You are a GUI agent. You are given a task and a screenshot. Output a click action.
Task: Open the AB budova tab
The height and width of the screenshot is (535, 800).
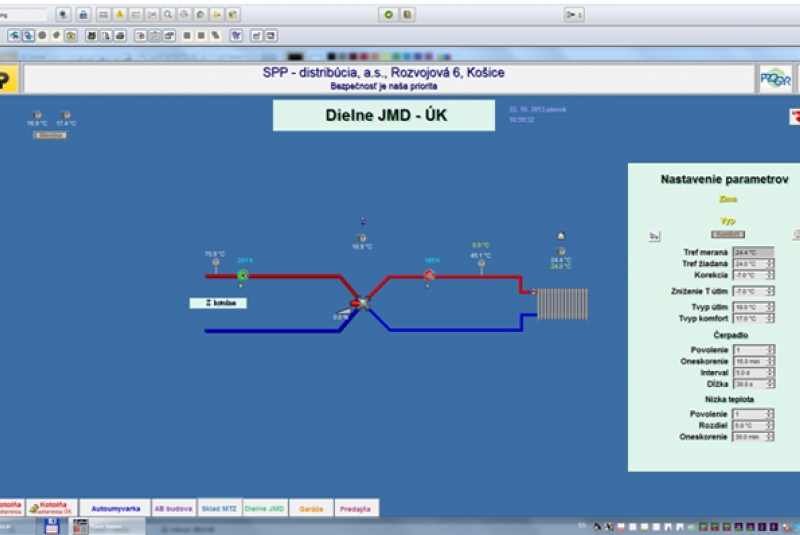[173, 508]
